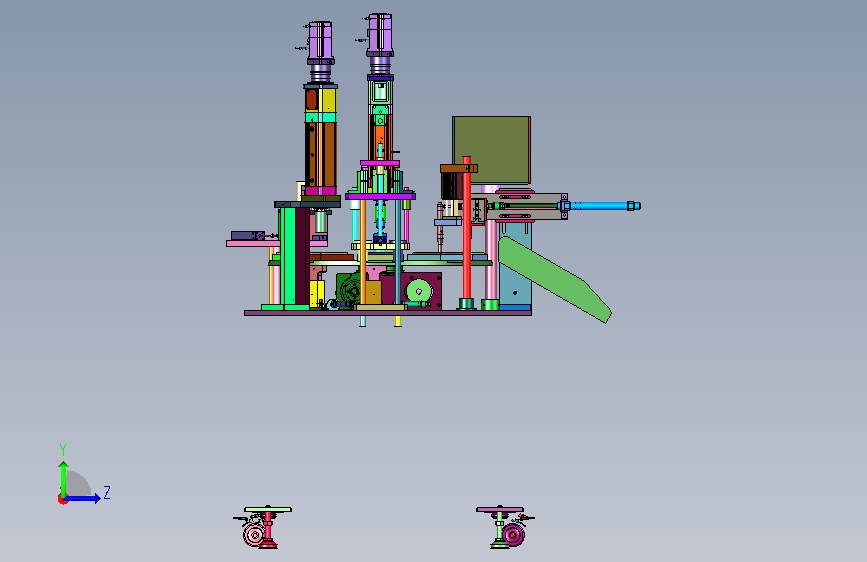Viewport: 867px width, 562px height.
Task: Select the red X axis origin dot
Action: coord(62,499)
